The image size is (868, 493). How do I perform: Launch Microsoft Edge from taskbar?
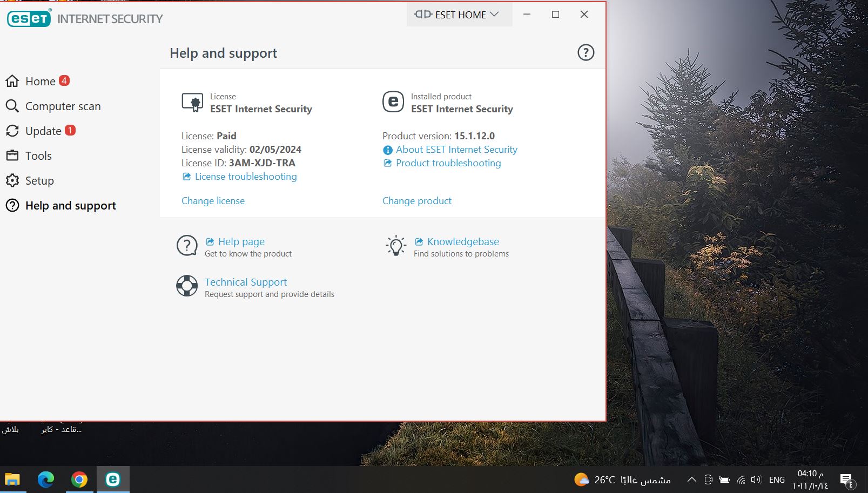click(46, 480)
